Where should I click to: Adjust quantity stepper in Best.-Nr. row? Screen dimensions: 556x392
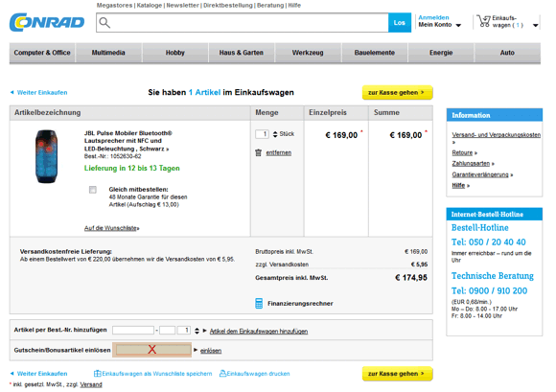tap(197, 331)
